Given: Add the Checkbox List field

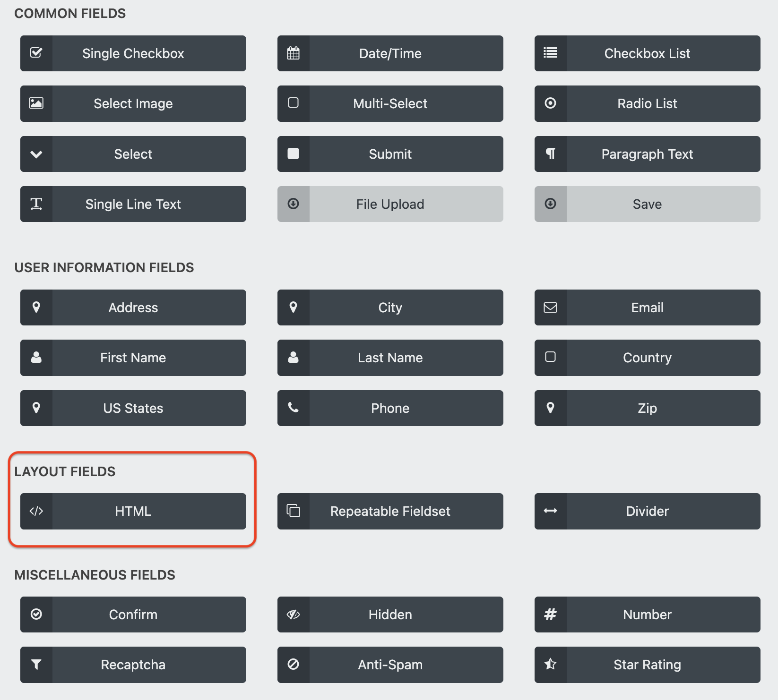Looking at the screenshot, I should tap(647, 53).
